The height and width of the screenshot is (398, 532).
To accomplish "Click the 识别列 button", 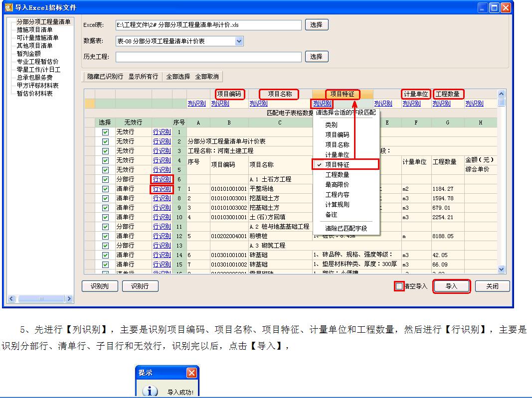I will pos(100,286).
